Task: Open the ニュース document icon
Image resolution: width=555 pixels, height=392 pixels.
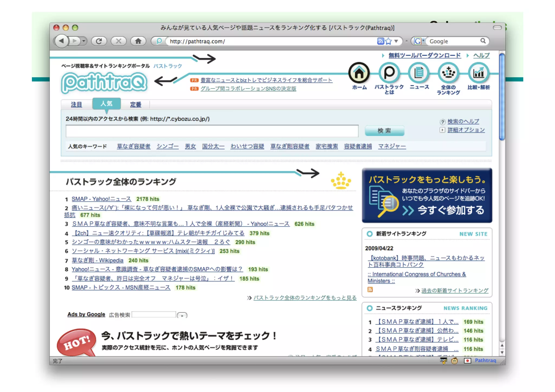Action: 419,73
